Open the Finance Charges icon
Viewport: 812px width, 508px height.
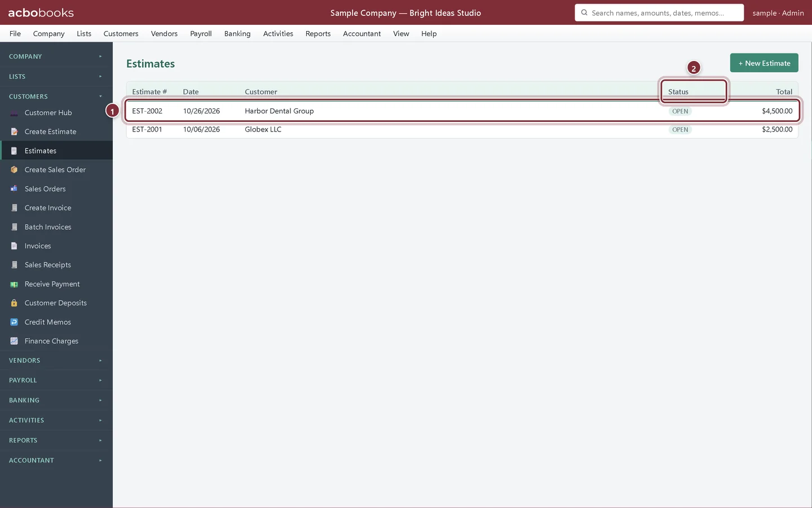pyautogui.click(x=14, y=341)
